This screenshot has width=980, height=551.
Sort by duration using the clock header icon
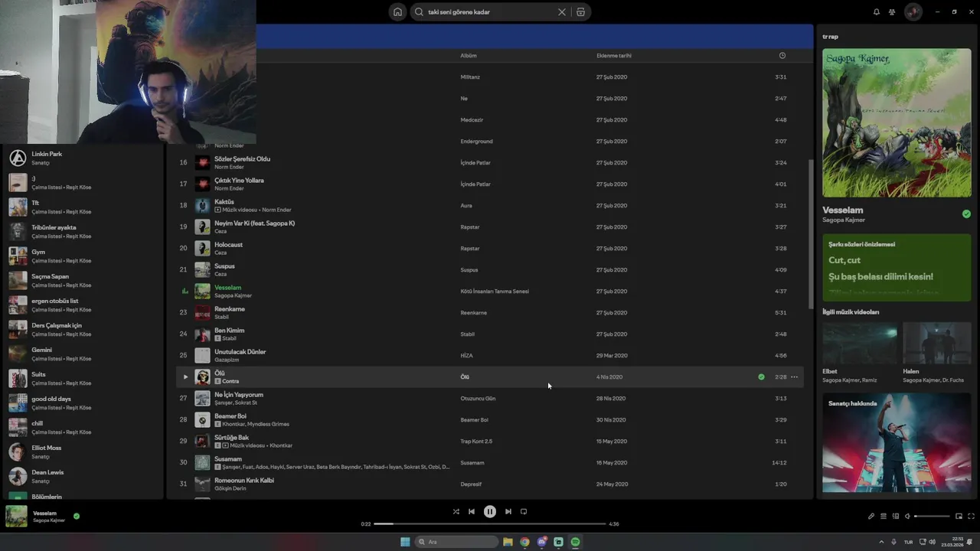pyautogui.click(x=782, y=55)
